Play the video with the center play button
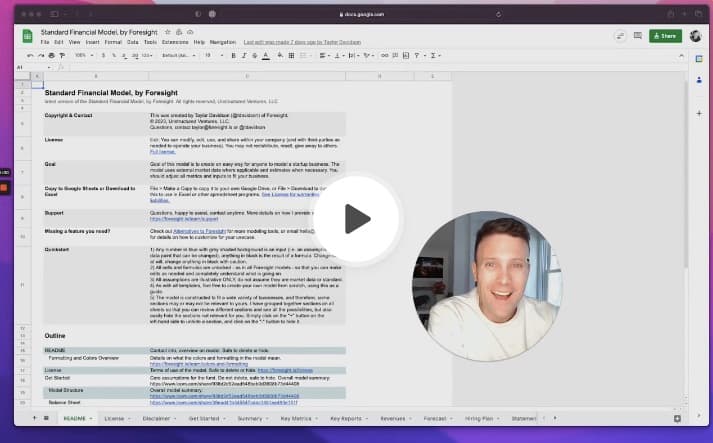Screen dimensions: 713x443 tap(356, 219)
